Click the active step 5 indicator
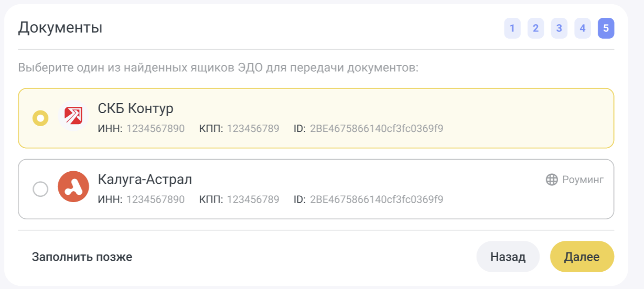Image resolution: width=644 pixels, height=289 pixels. point(606,28)
